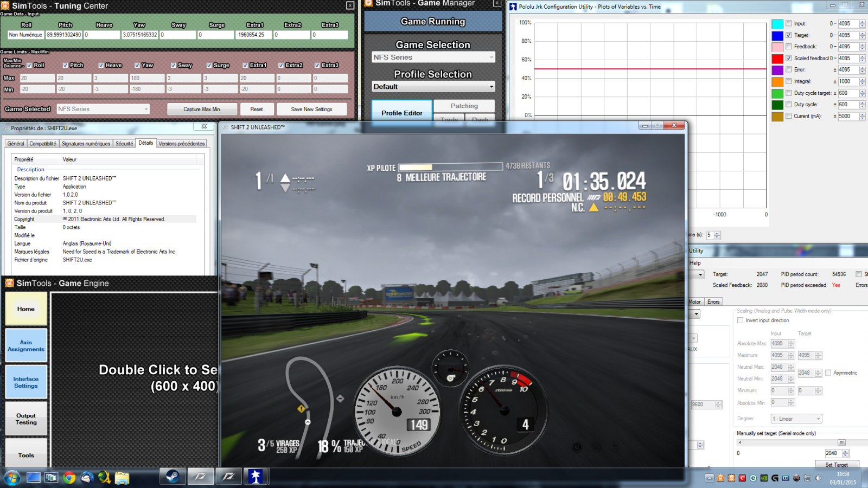Click cyan Input color swatch

[777, 24]
